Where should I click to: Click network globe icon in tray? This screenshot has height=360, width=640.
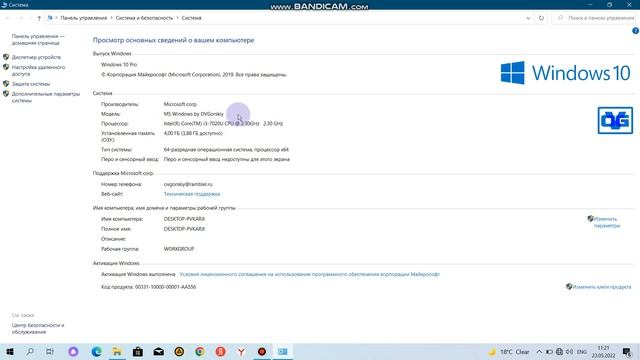coord(559,351)
